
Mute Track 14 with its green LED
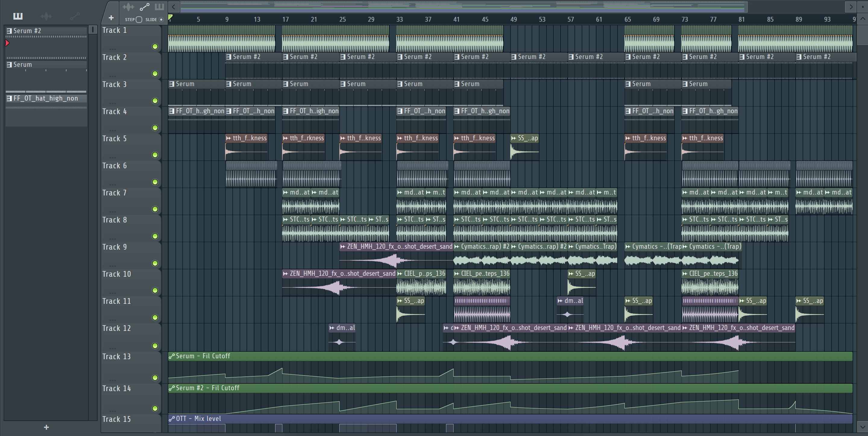click(x=155, y=408)
